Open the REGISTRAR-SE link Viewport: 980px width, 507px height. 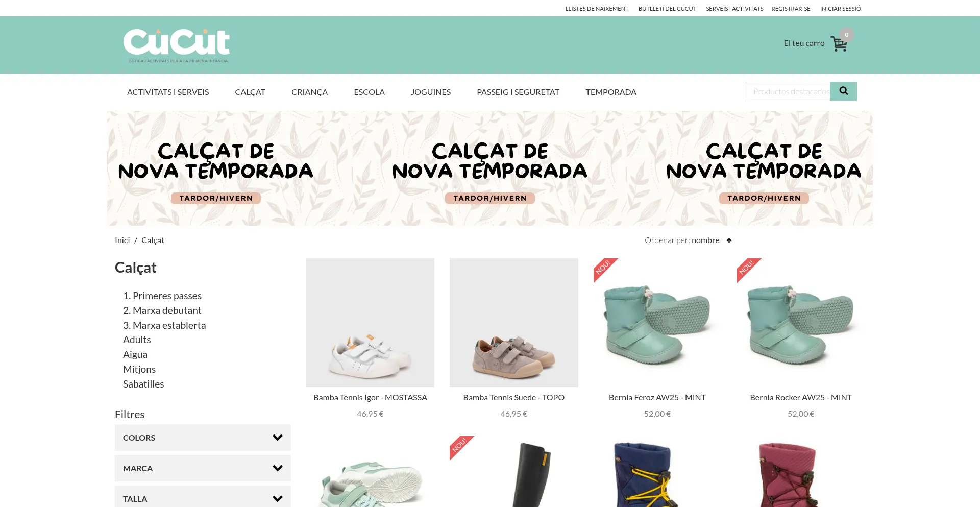click(x=791, y=9)
